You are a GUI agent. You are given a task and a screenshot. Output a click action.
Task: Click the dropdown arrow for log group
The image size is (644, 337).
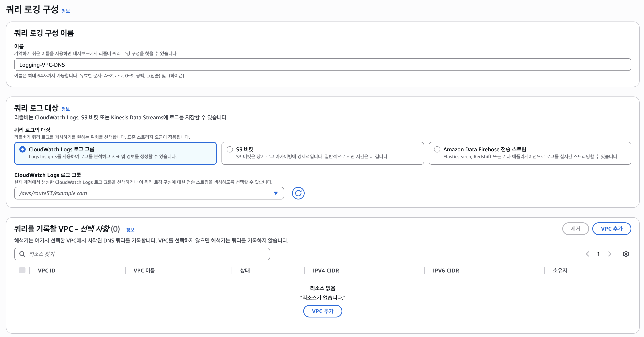[x=275, y=193]
